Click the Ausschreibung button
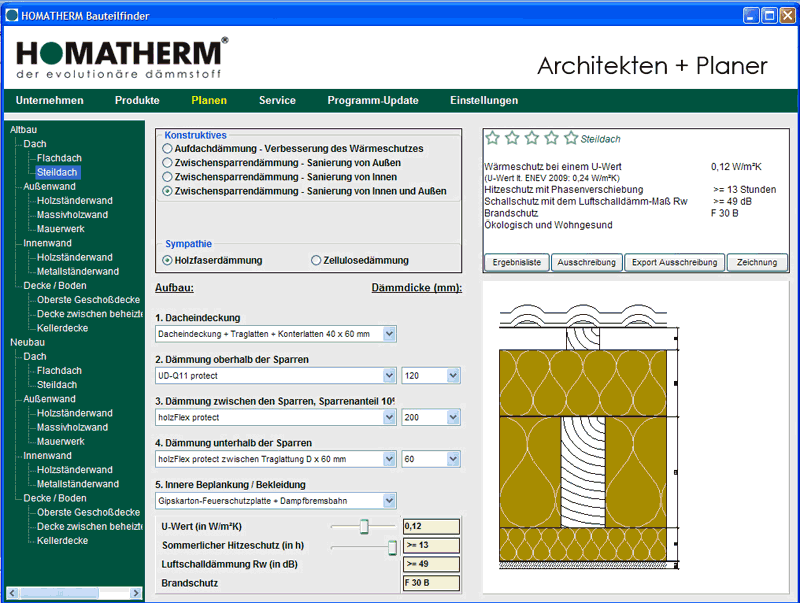Image resolution: width=800 pixels, height=603 pixels. pos(587,263)
